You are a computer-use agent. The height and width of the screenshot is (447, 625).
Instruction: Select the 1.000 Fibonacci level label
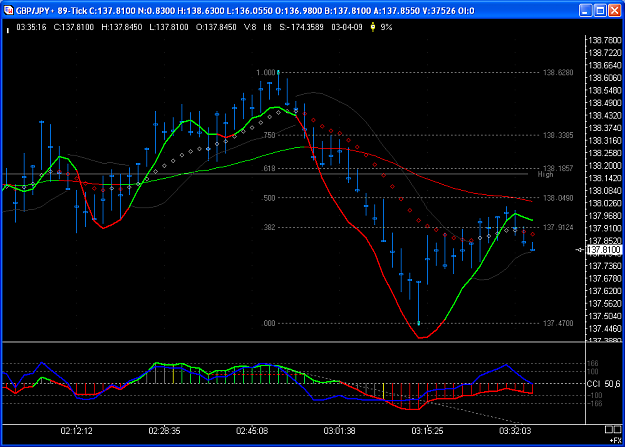[x=265, y=73]
